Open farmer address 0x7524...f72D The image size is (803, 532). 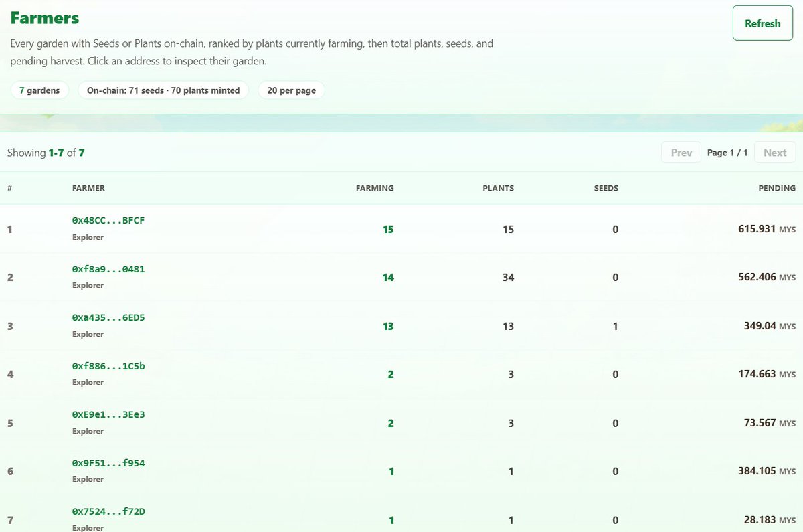(108, 511)
